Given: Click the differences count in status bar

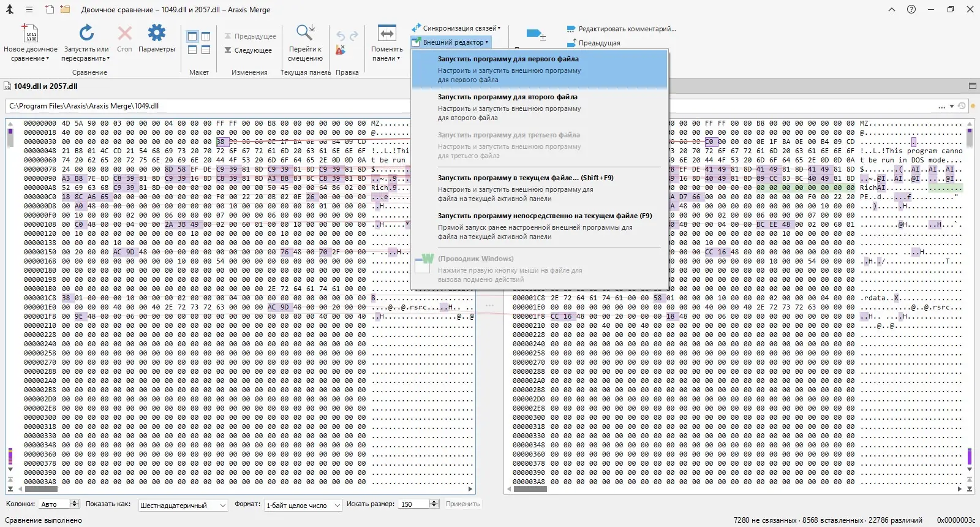Looking at the screenshot, I should (x=895, y=520).
